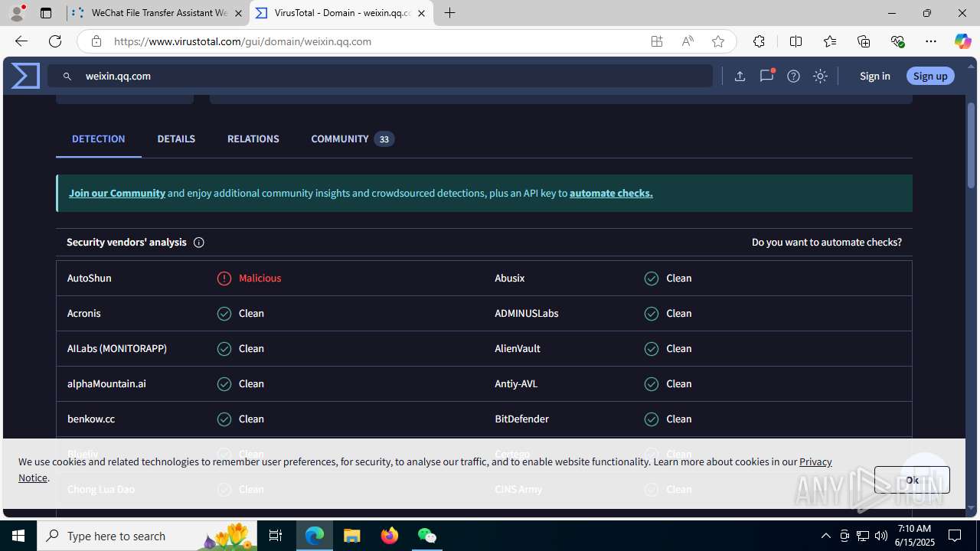This screenshot has width=980, height=551.
Task: Toggle the light/dark theme sun icon
Action: [x=820, y=76]
